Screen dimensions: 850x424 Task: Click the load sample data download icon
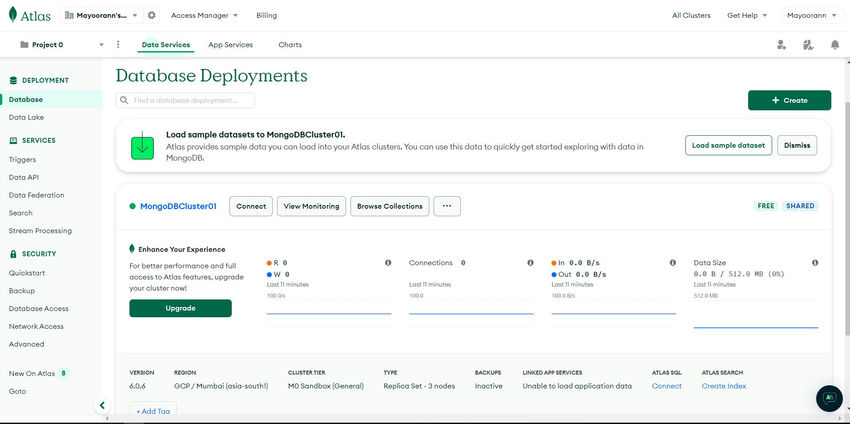142,145
